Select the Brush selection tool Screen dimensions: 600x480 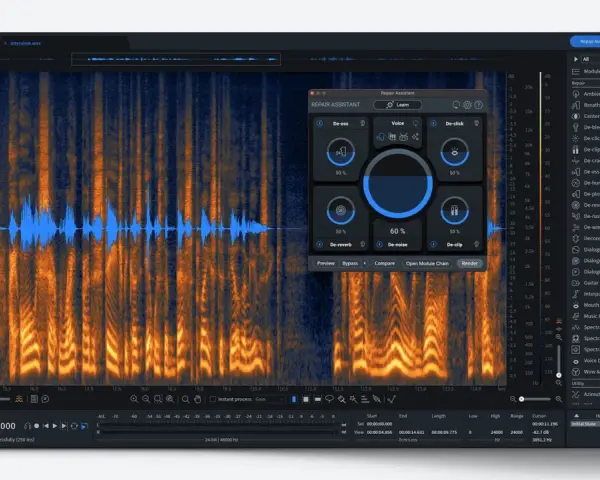[341, 399]
